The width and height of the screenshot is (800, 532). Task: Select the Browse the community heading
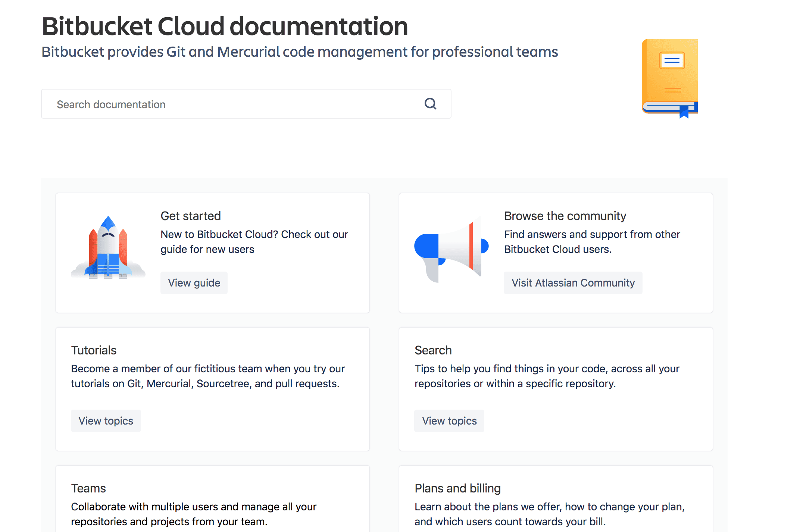[565, 216]
